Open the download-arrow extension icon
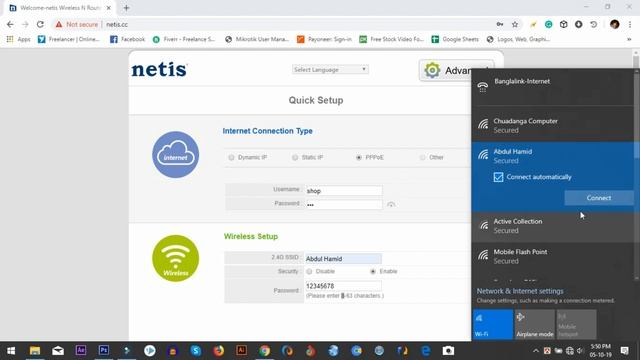 click(x=578, y=24)
